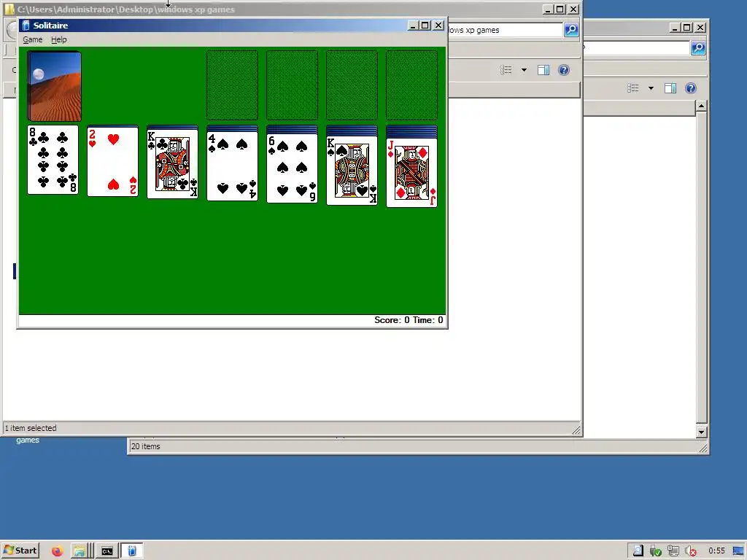Select the jack of diamonds card

(411, 172)
